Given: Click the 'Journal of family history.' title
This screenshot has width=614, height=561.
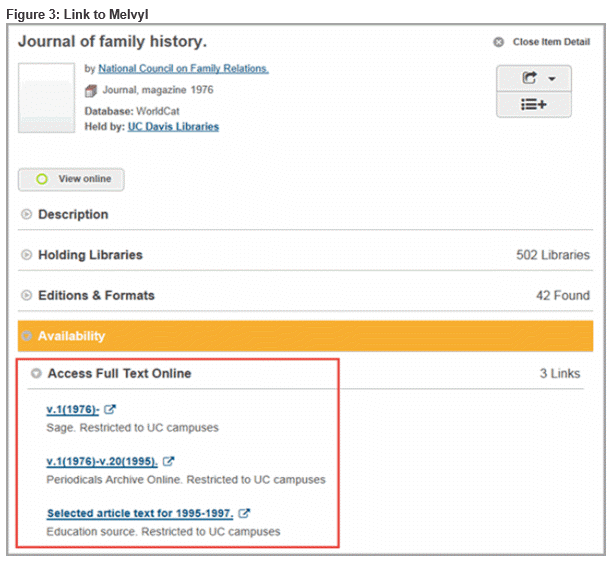Looking at the screenshot, I should pyautogui.click(x=112, y=41).
